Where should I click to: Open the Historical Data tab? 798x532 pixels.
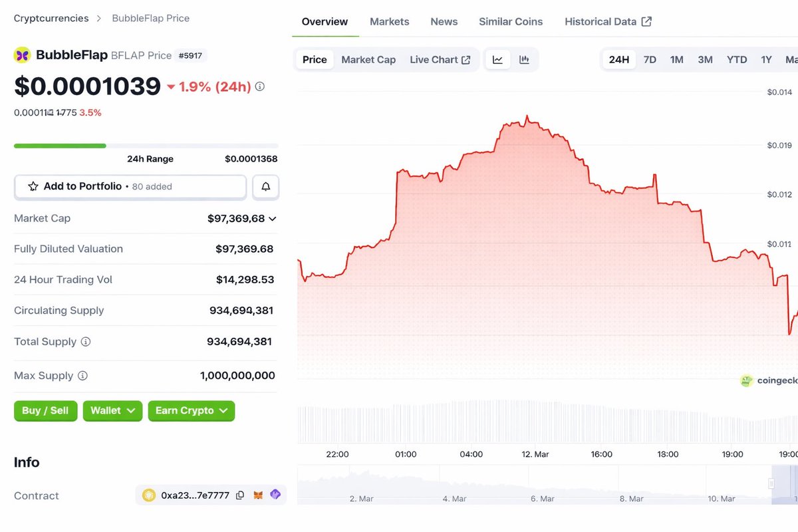pos(608,21)
